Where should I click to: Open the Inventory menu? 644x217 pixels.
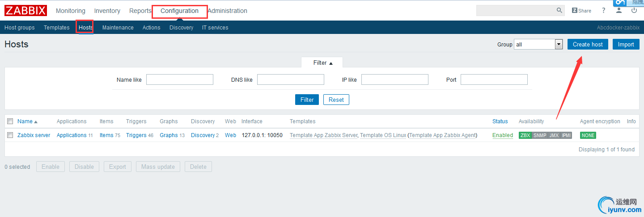107,11
